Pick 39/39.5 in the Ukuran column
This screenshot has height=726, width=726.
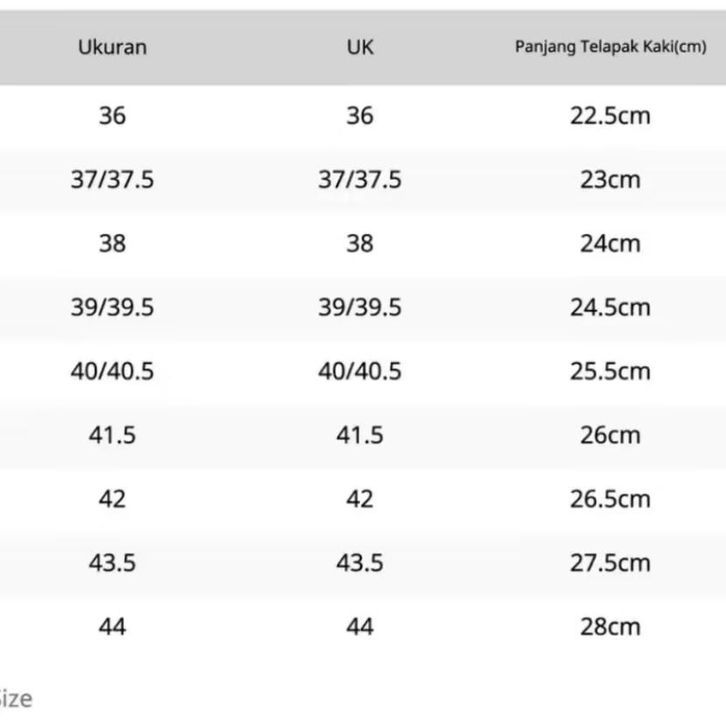112,307
